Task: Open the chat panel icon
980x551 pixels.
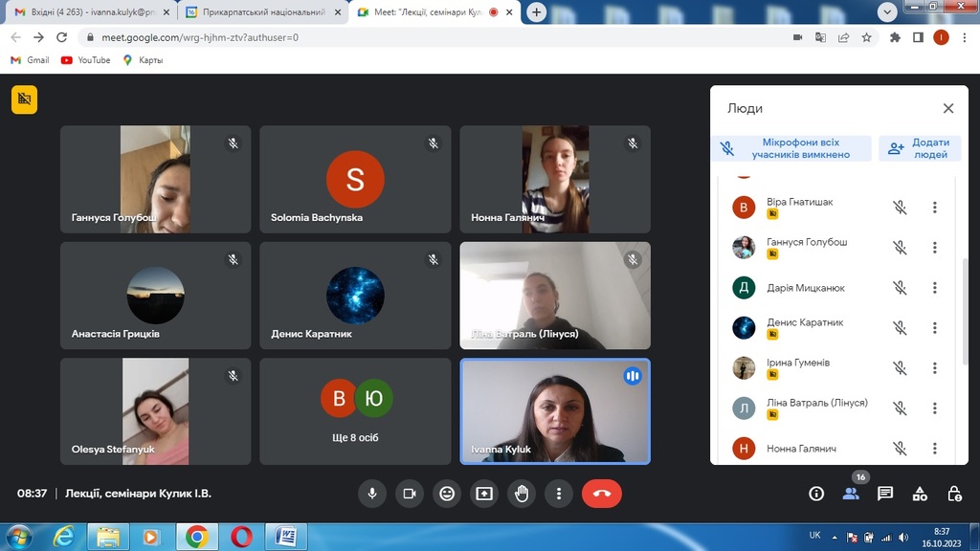Action: coord(885,494)
